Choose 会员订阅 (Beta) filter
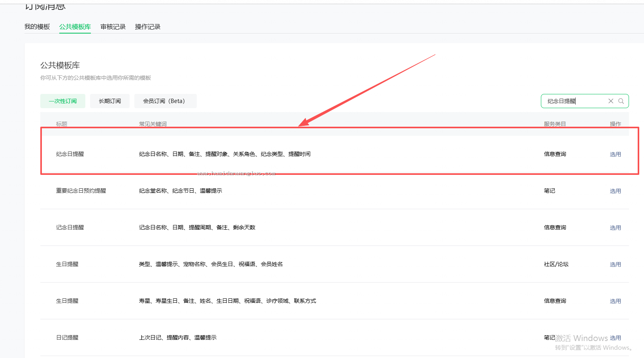The width and height of the screenshot is (644, 358). click(x=165, y=101)
